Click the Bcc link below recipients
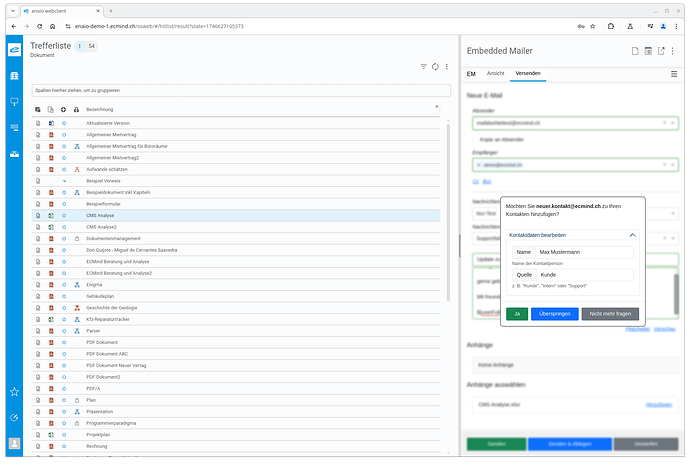Image resolution: width=690 pixels, height=467 pixels. (x=486, y=182)
